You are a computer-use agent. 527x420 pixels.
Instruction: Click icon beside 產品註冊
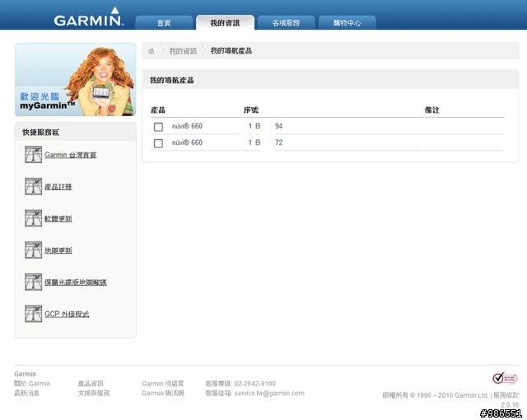[x=33, y=186]
